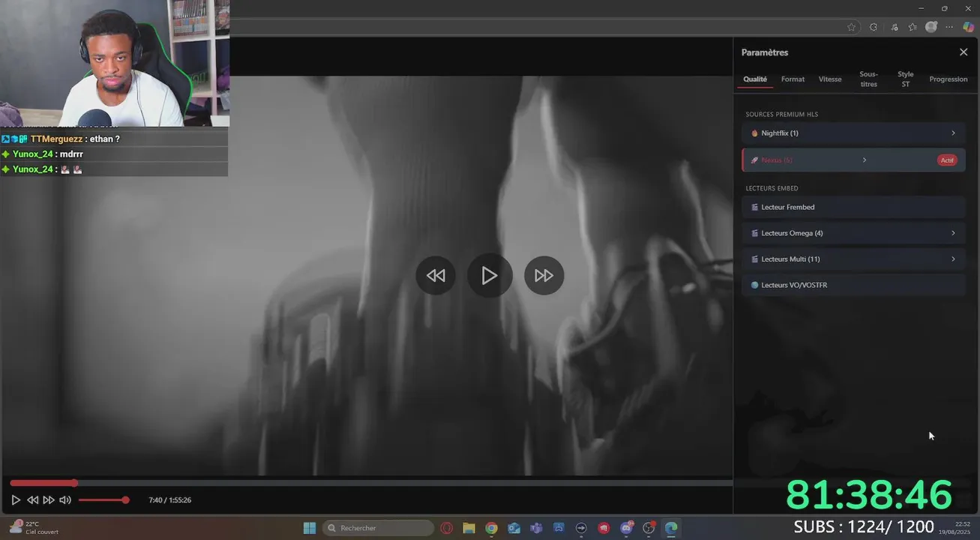
Task: Select Lecteur Frembed
Action: coord(853,207)
